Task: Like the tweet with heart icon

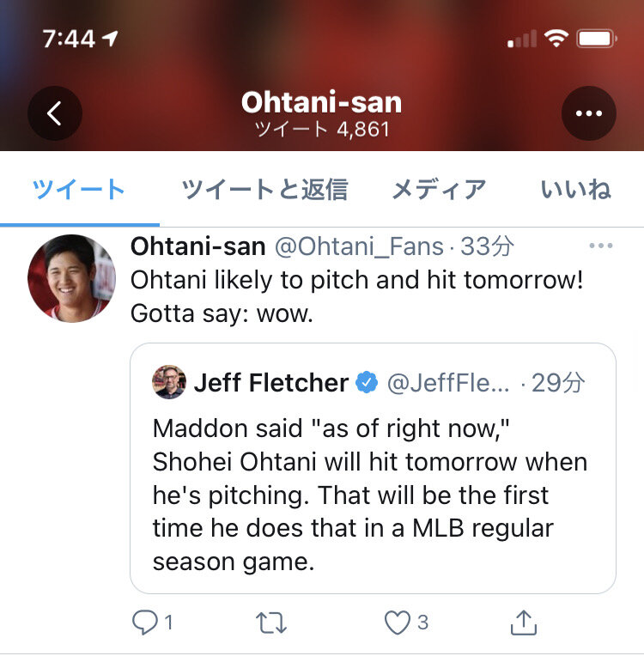Action: pos(398,623)
